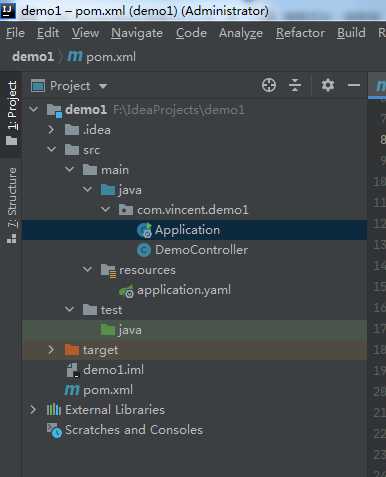Collapse the demo1 root node
Image resolution: width=386 pixels, height=477 pixels.
pos(33,109)
